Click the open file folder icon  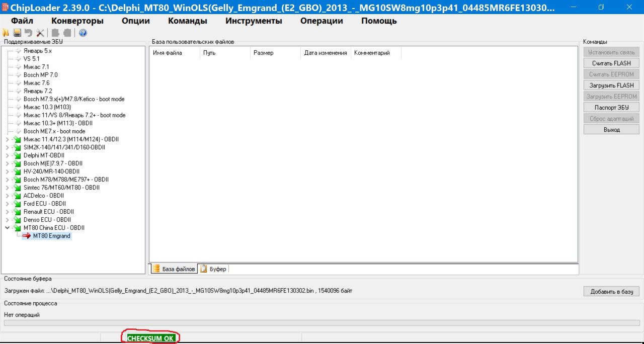6,33
